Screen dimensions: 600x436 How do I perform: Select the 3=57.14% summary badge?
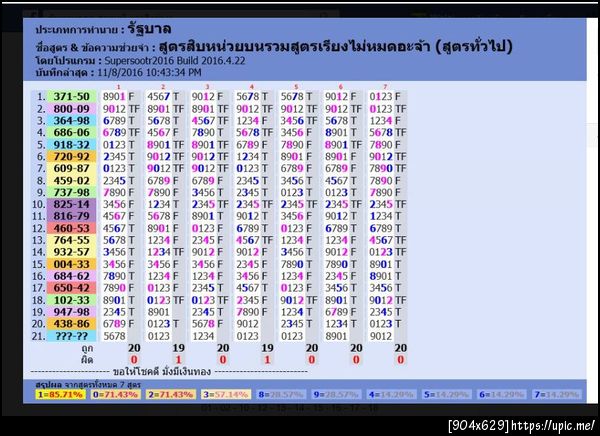point(226,394)
